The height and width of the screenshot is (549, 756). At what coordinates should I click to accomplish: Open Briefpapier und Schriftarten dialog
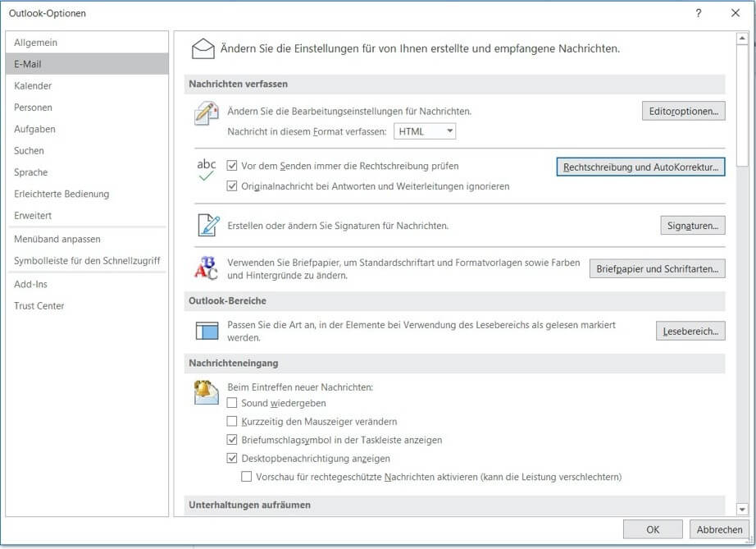click(x=657, y=269)
